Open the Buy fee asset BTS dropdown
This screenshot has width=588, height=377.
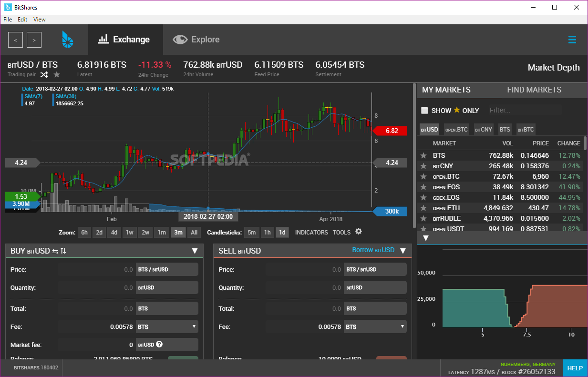tap(167, 327)
